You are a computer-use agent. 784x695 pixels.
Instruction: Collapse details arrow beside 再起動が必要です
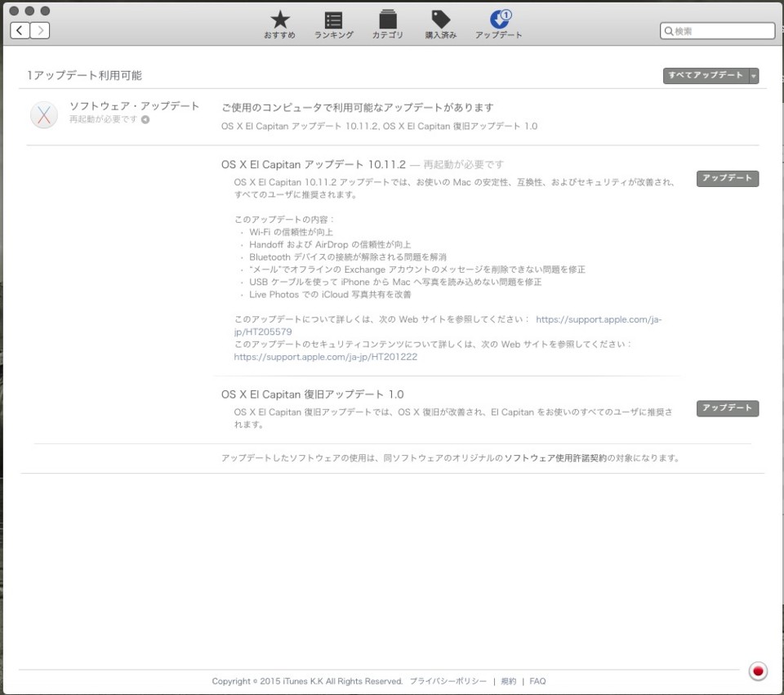pos(145,119)
